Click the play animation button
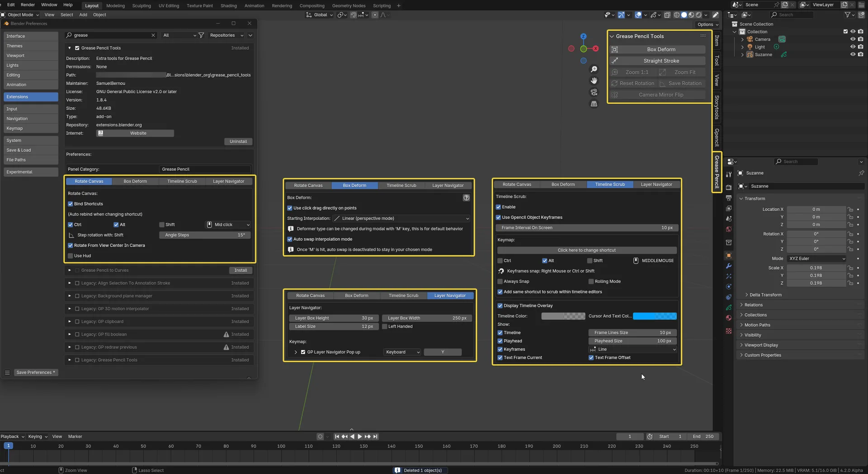This screenshot has height=474, width=868. pos(360,436)
